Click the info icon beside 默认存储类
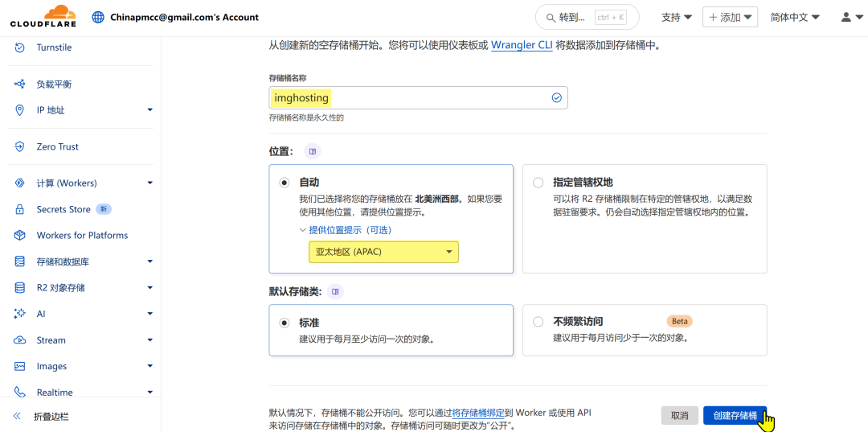This screenshot has width=868, height=432. (336, 291)
